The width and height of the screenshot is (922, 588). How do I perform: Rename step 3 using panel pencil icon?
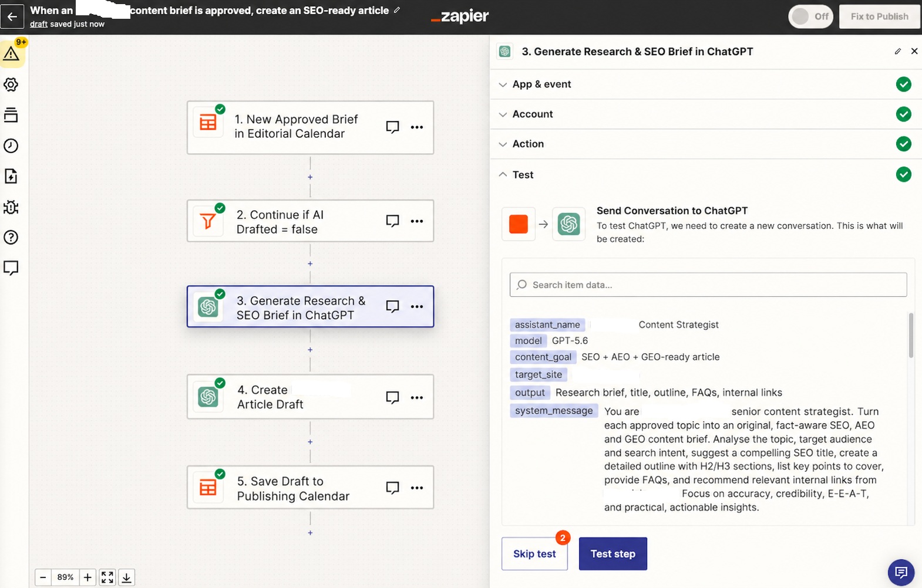[x=898, y=52]
